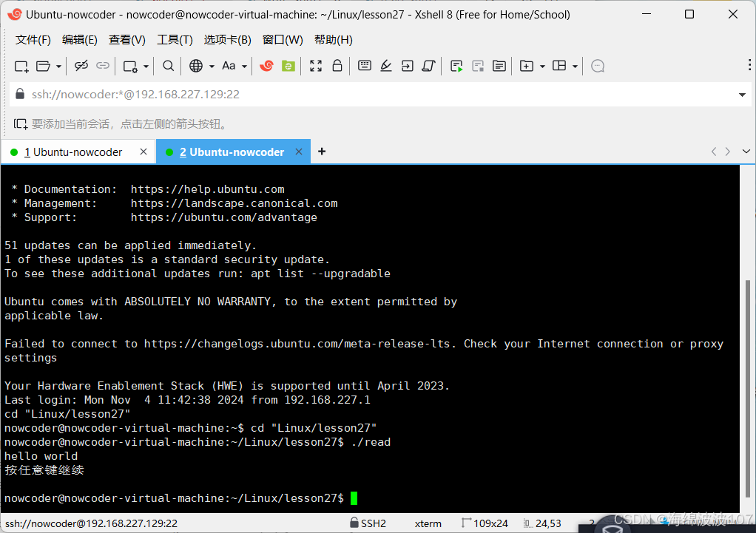Screen dimensions: 756x533
Task: Expand the session properties dropdown arrow
Action: coord(146,67)
